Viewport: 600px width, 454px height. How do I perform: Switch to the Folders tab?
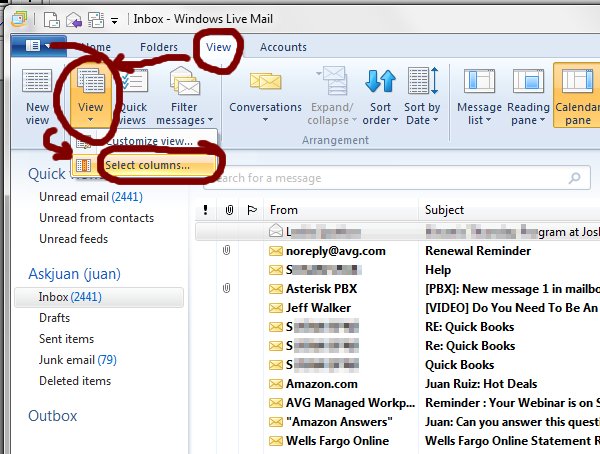[159, 47]
